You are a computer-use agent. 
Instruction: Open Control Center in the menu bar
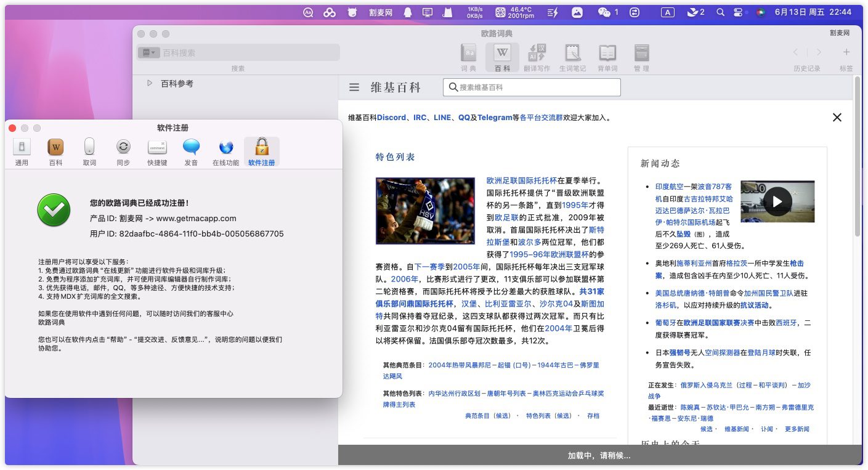[738, 12]
